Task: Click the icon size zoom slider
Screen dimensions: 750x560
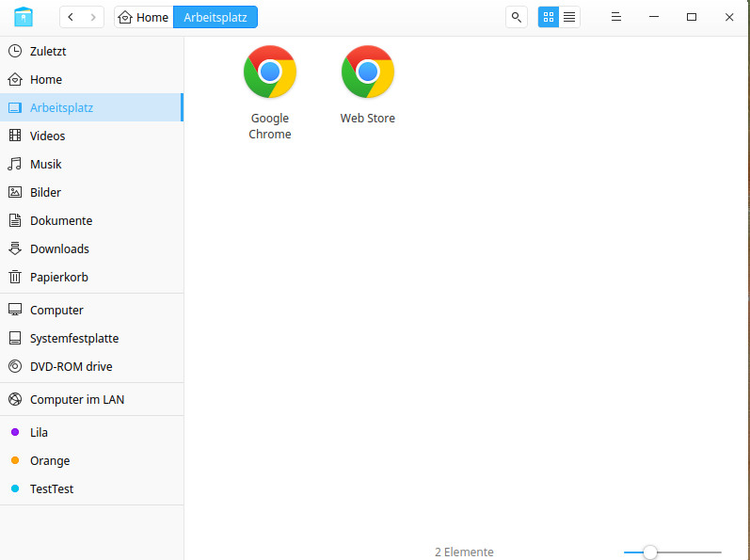Action: (672, 552)
